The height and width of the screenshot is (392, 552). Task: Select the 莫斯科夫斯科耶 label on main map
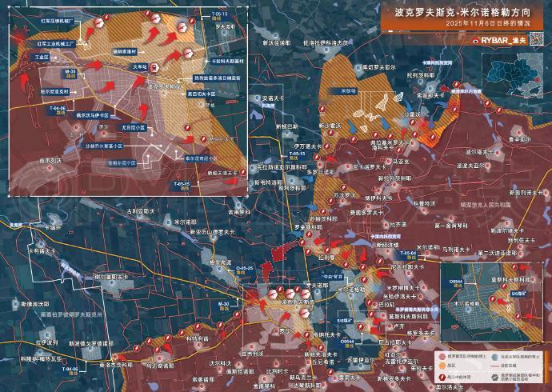tap(408, 317)
